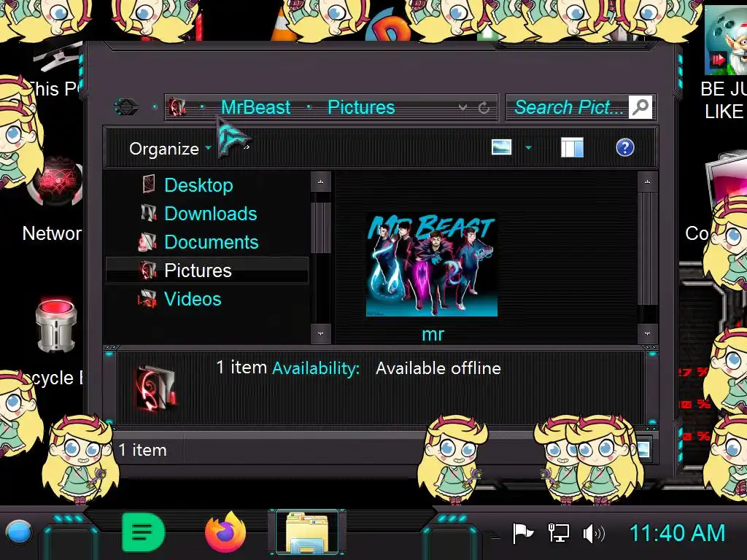The width and height of the screenshot is (747, 560).
Task: Open the Start orb on the taskbar
Action: point(18,532)
